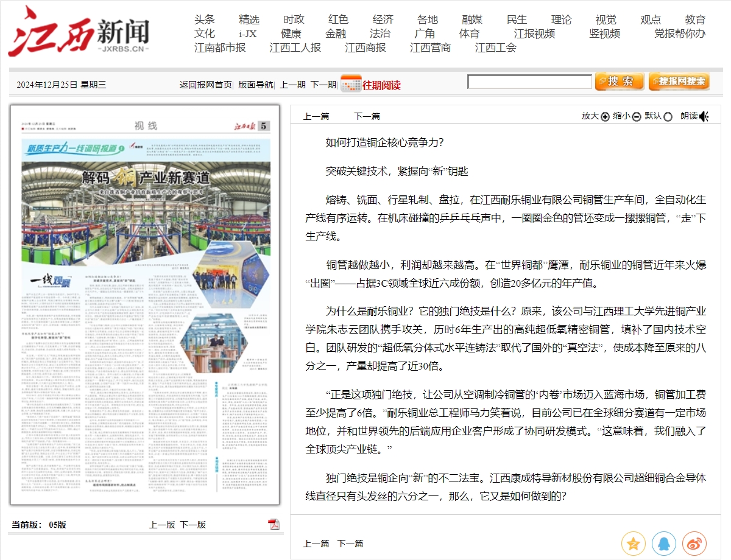Click into the search text field
The width and height of the screenshot is (731, 560).
(529, 82)
